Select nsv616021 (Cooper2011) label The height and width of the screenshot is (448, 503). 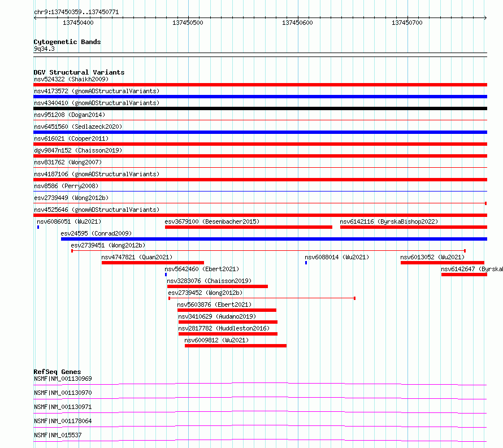[71, 138]
